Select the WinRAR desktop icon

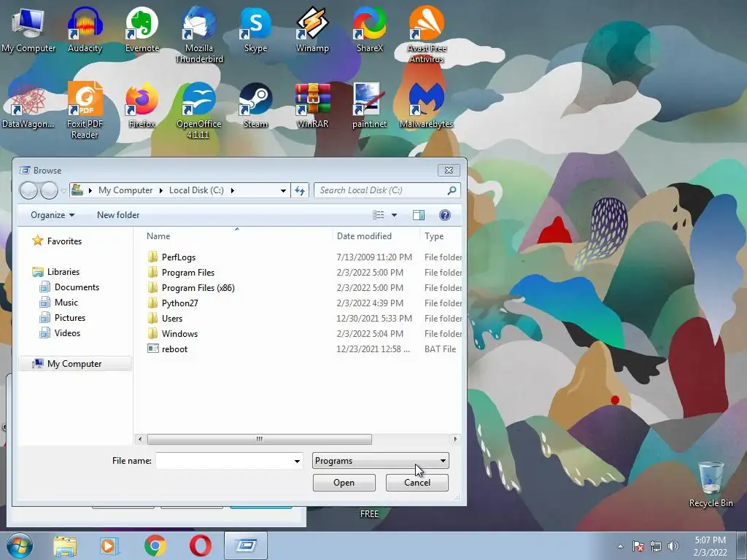[x=312, y=105]
